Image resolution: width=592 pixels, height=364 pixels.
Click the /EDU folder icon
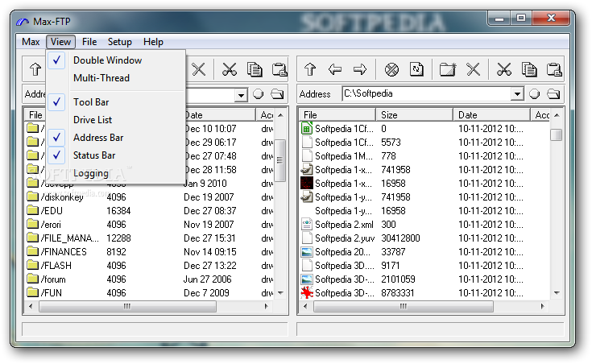click(33, 210)
